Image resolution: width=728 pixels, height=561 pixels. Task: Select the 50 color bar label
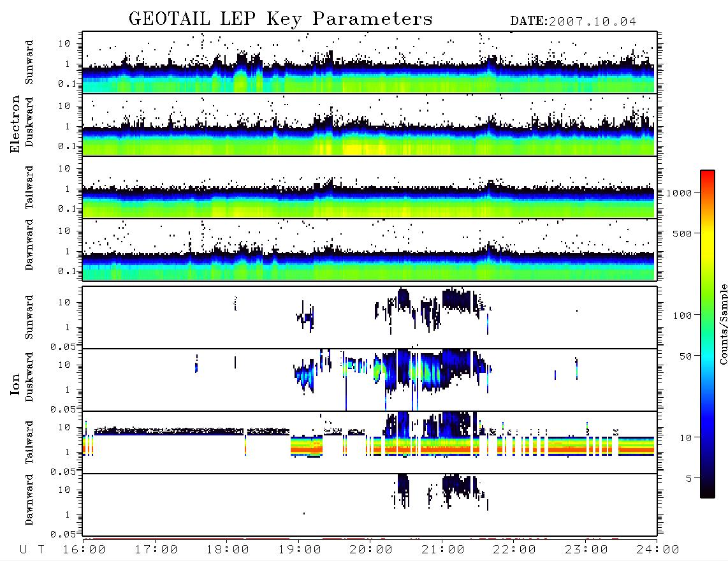tap(685, 356)
